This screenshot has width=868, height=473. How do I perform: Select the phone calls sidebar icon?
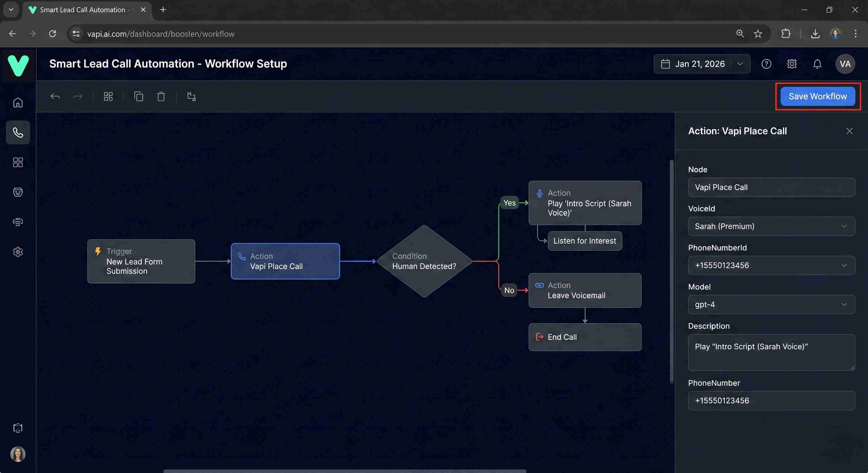pyautogui.click(x=18, y=132)
